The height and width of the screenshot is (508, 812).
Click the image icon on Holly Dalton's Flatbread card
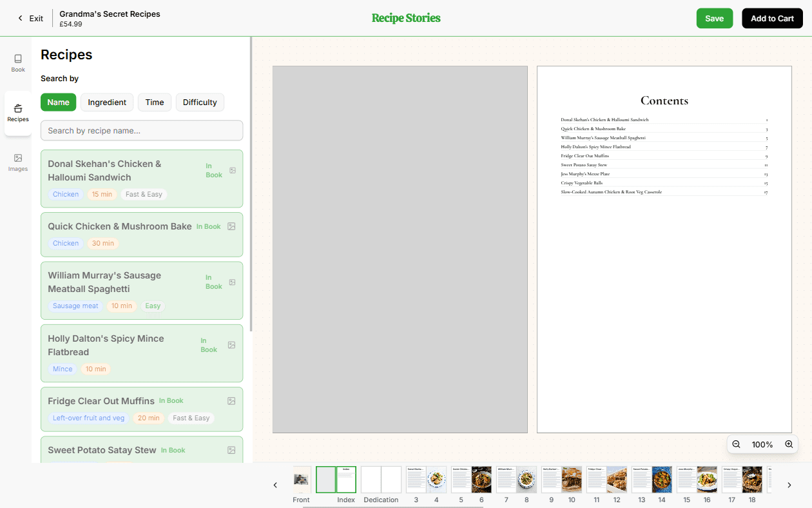pos(231,345)
